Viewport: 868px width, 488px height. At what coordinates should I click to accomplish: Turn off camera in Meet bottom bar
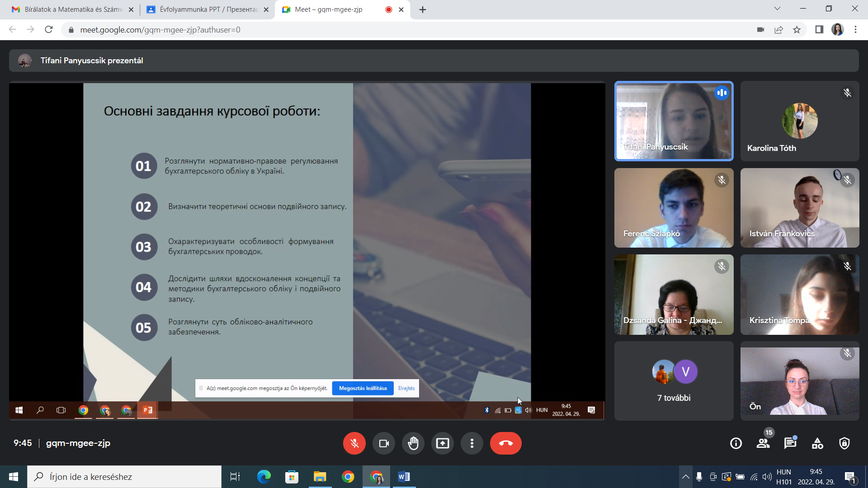tap(384, 443)
